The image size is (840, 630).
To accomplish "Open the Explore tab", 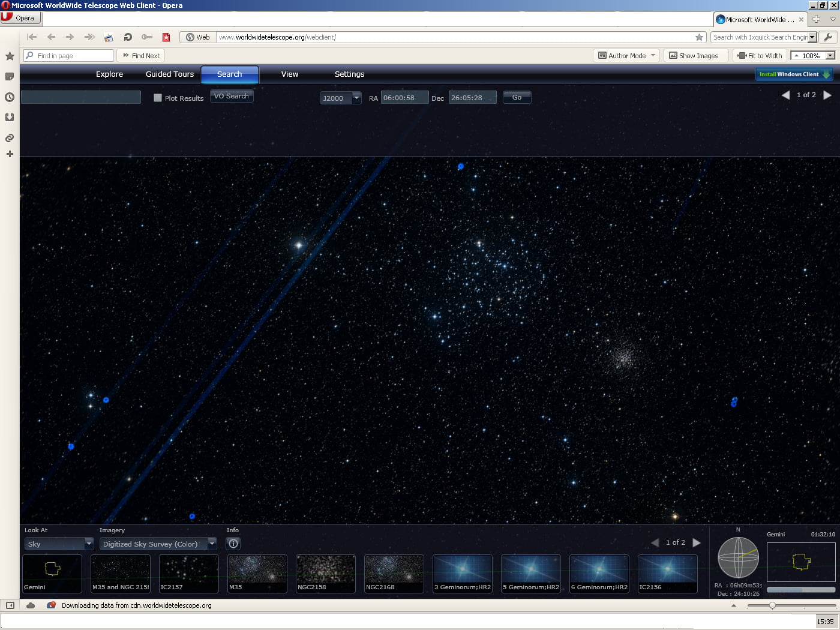I will coord(109,74).
